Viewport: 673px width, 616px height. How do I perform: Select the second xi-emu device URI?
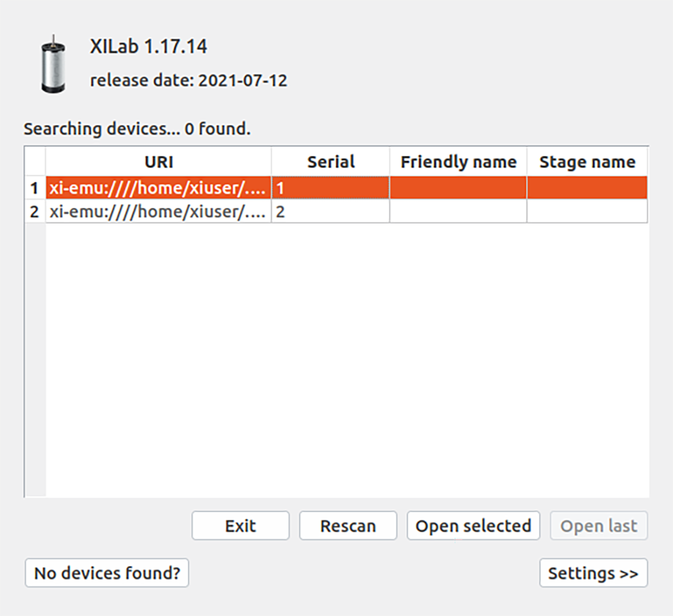(x=158, y=212)
